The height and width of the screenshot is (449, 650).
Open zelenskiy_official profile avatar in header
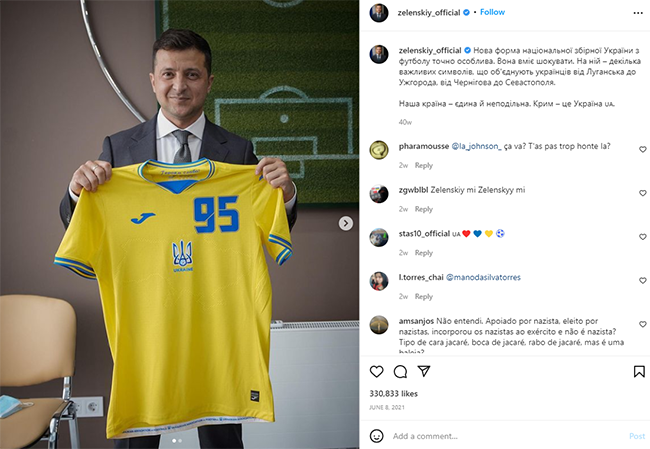(379, 13)
